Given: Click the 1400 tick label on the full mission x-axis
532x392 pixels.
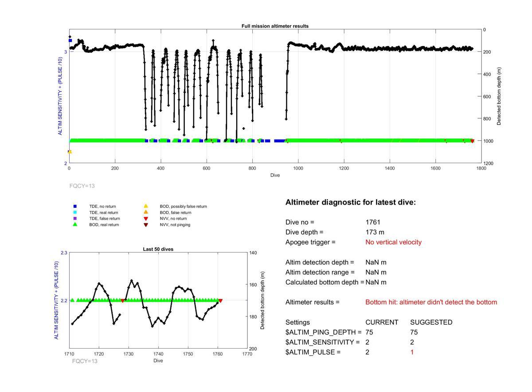Looking at the screenshot, I should coord(390,168).
